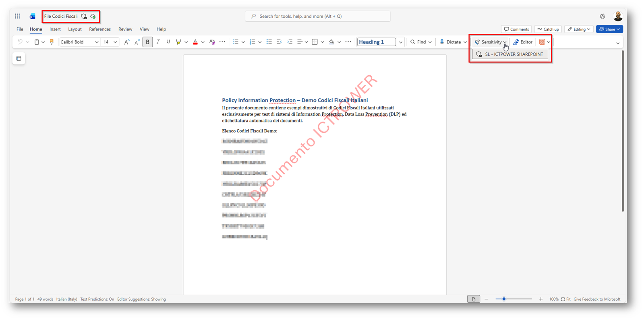Screen dimensions: 644x320
Task: Click the Decrease indent icon
Action: (279, 42)
